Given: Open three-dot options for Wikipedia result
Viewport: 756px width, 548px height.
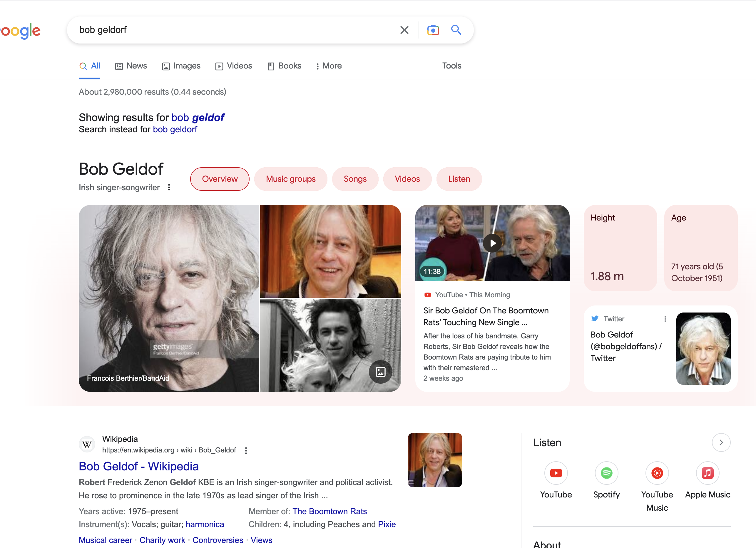Looking at the screenshot, I should 246,450.
